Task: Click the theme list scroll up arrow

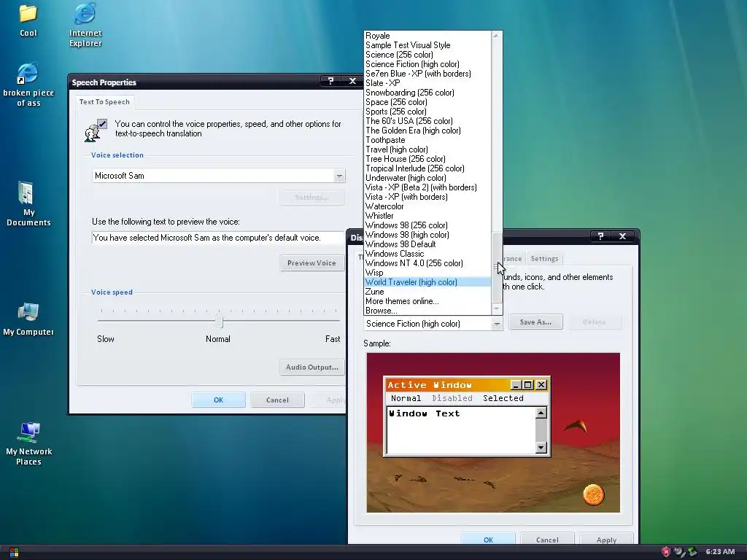Action: pos(496,36)
